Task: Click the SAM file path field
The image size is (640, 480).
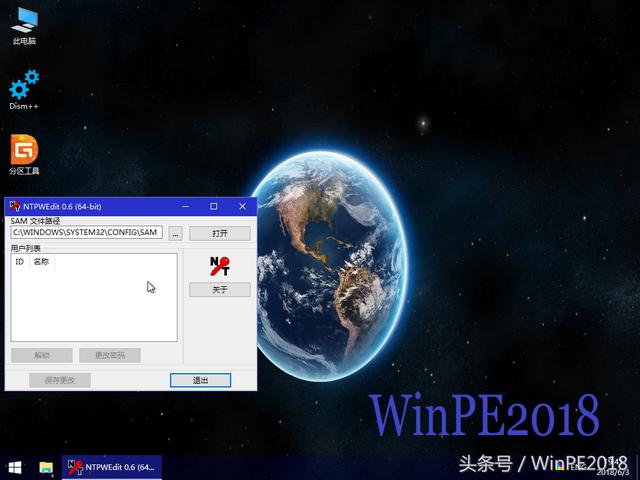Action: (87, 232)
